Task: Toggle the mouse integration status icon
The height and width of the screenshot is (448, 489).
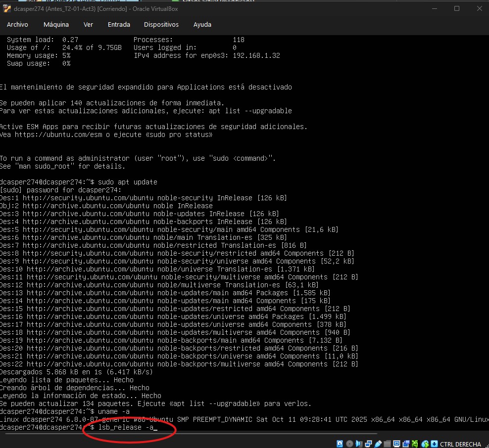Action: [x=425, y=444]
